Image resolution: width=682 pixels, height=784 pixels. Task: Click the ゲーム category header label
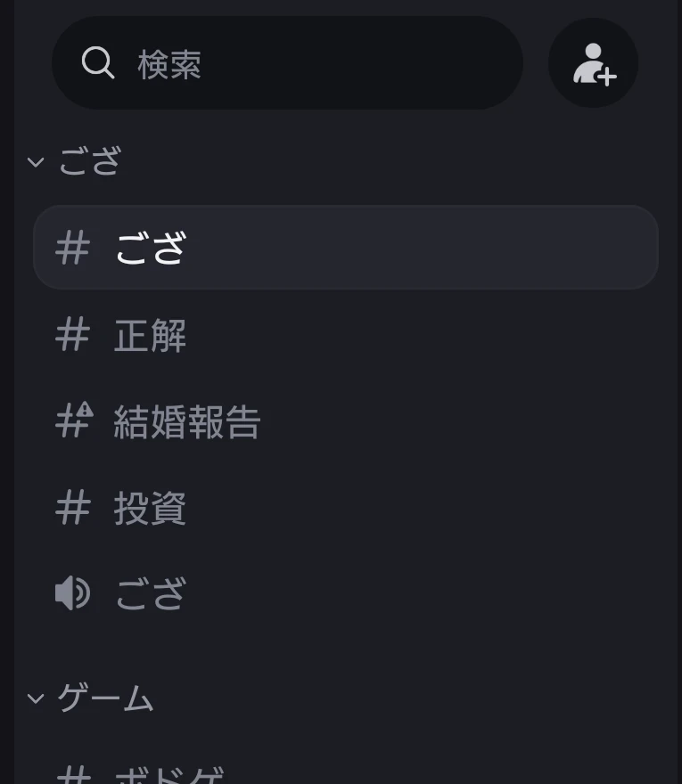pos(105,698)
